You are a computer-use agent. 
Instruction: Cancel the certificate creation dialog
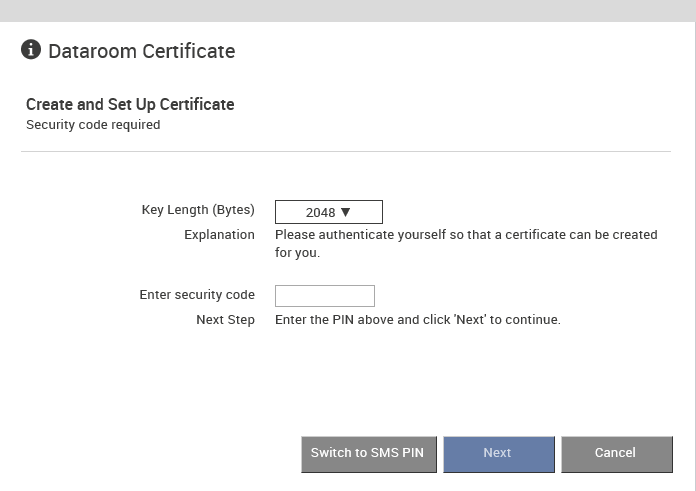click(x=617, y=454)
